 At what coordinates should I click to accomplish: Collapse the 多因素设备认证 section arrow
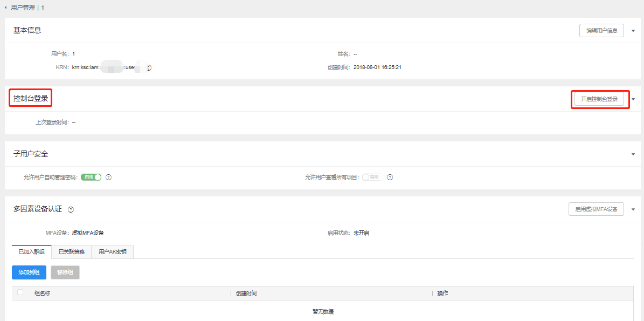pos(633,209)
